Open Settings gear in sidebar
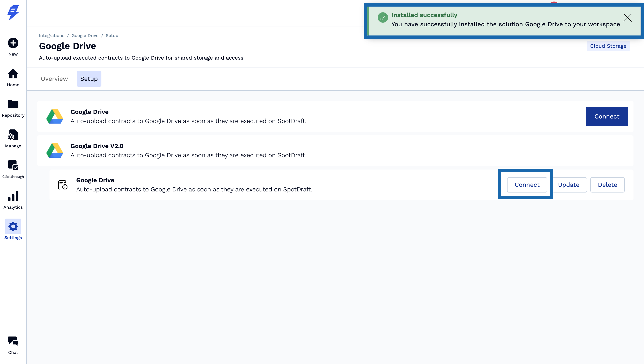Image resolution: width=644 pixels, height=364 pixels. click(13, 226)
